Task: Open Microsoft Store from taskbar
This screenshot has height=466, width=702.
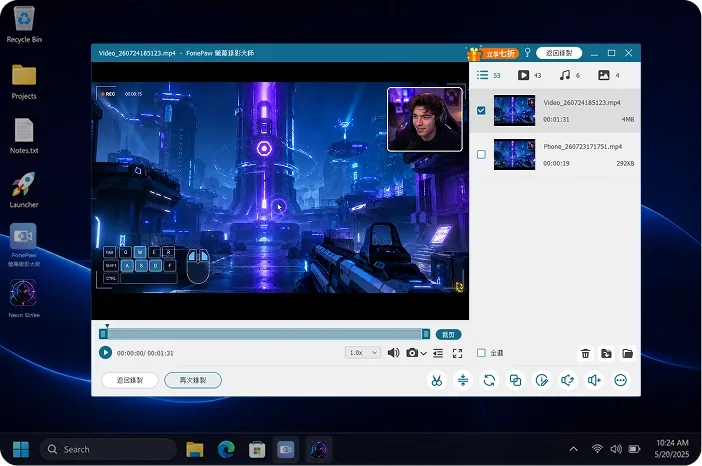Action: (257, 449)
